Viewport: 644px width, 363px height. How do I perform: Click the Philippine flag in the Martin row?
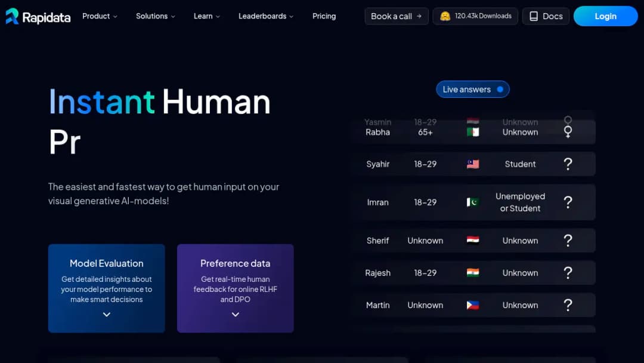473,305
